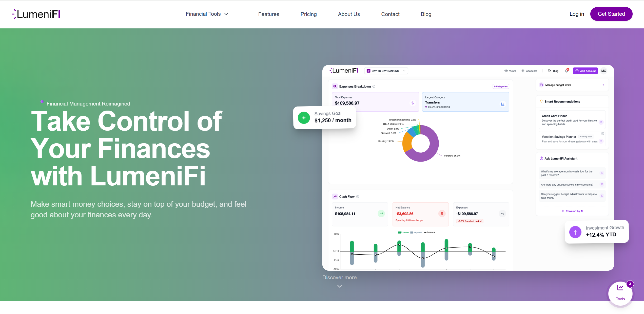Screen dimensions: 644x314
Task: Click the green plus Savings Goal icon
Action: 304,118
